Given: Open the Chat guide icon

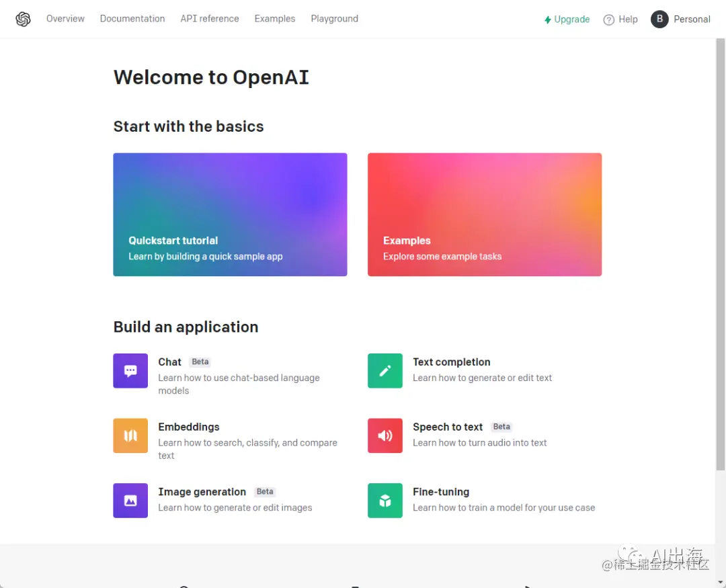Looking at the screenshot, I should [130, 371].
